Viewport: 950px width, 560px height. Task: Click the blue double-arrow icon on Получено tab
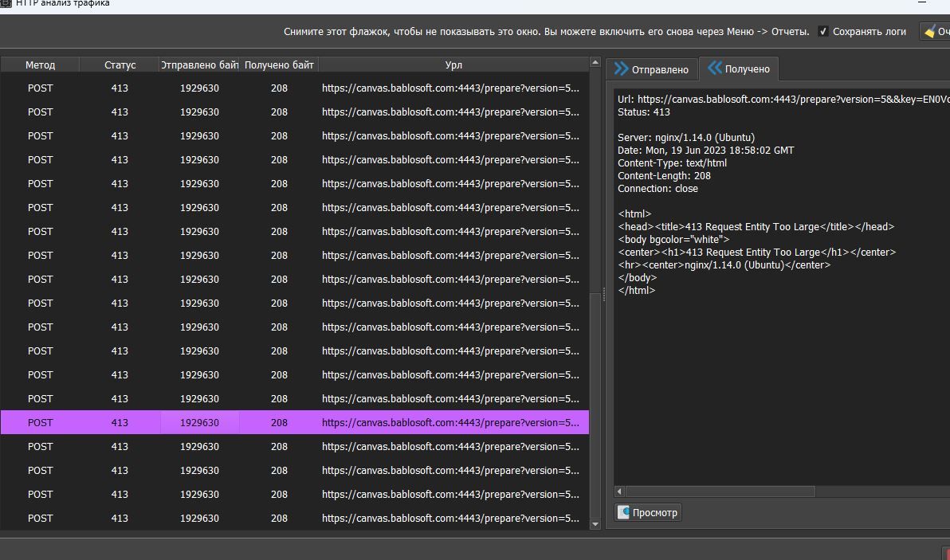point(716,69)
